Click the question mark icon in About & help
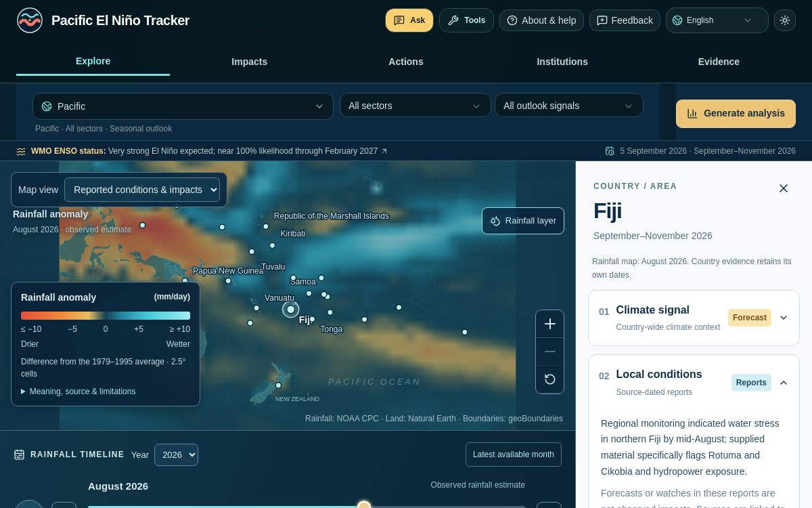 pos(512,20)
